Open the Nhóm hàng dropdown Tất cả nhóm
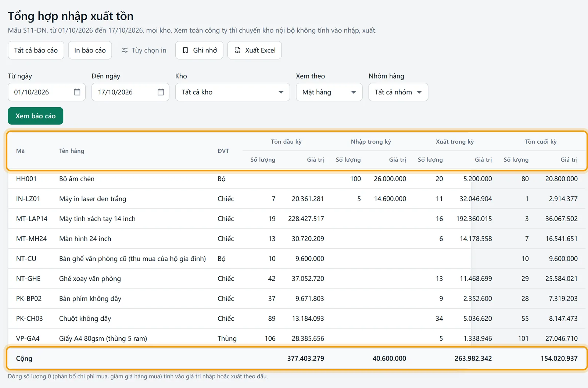The height and width of the screenshot is (388, 588). 398,92
